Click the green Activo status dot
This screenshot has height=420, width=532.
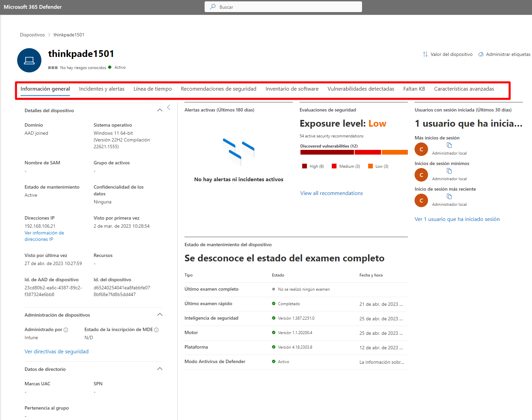tap(110, 67)
